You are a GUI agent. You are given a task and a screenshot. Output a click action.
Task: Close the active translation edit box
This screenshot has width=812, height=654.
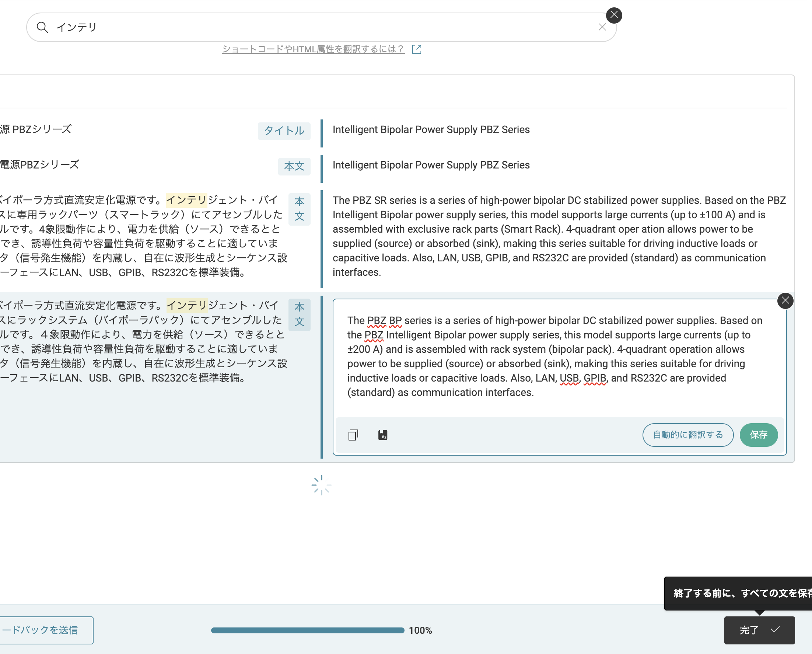785,300
